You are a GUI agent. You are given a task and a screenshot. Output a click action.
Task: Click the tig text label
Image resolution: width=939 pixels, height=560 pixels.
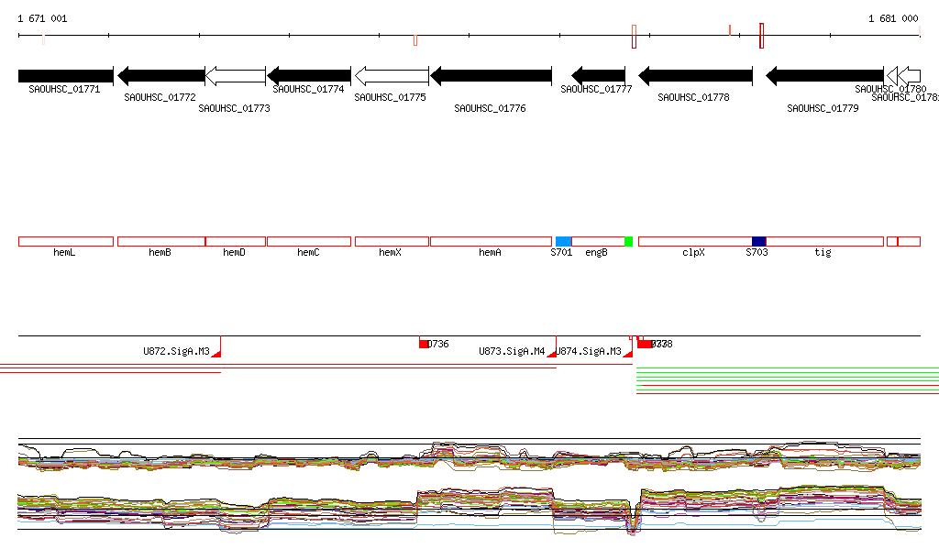coord(823,252)
